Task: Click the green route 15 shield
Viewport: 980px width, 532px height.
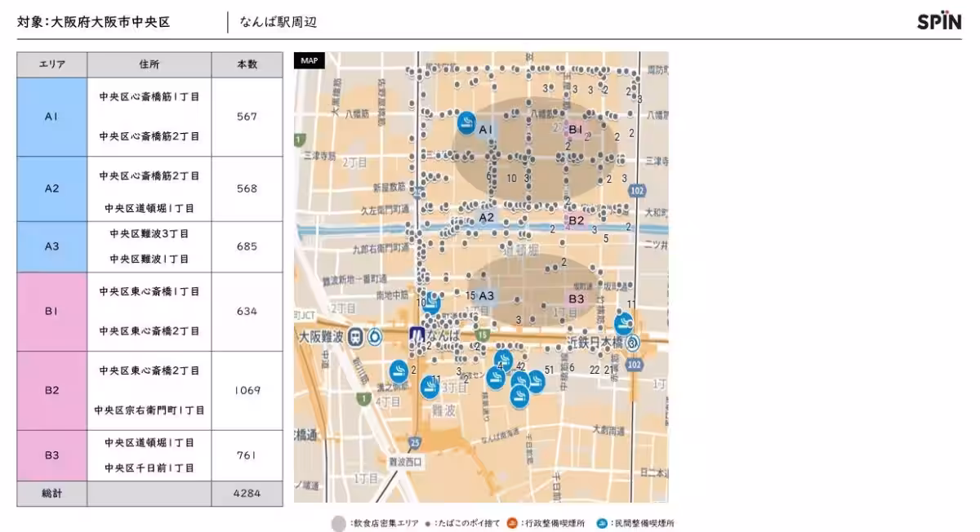Action: coord(483,335)
